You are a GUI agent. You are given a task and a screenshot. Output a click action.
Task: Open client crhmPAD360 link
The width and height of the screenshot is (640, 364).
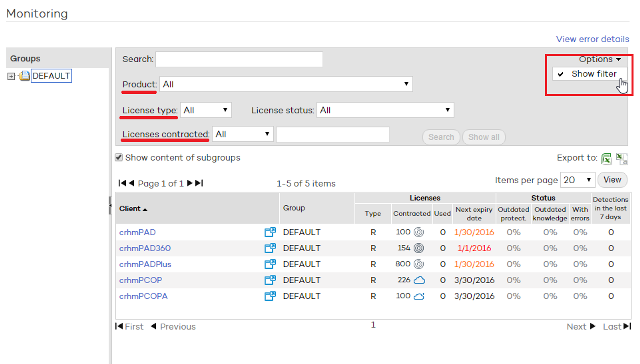pos(145,248)
